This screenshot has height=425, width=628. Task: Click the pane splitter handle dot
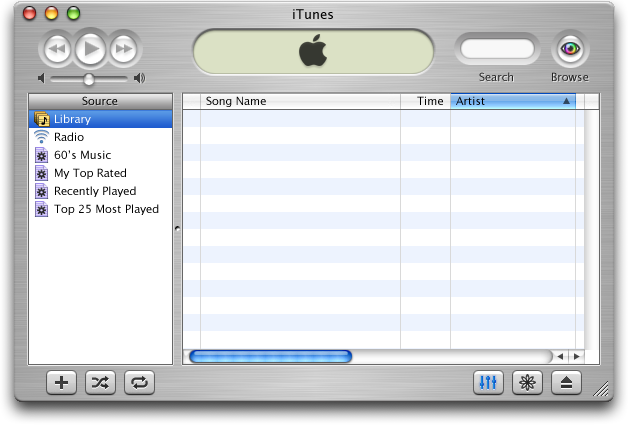coord(177,229)
